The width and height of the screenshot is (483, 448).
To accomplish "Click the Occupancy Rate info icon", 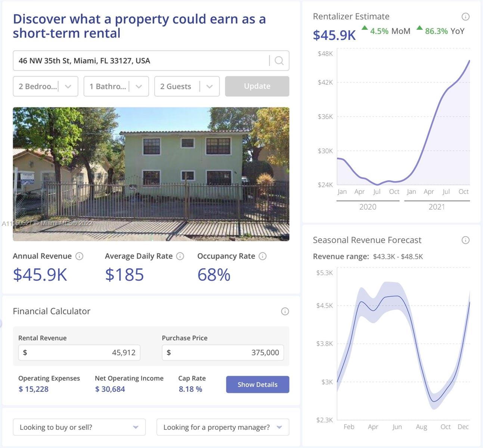I will [263, 256].
